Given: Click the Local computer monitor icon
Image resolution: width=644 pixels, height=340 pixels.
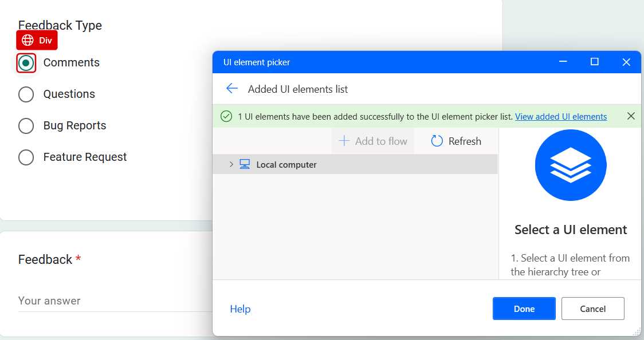Looking at the screenshot, I should 245,164.
